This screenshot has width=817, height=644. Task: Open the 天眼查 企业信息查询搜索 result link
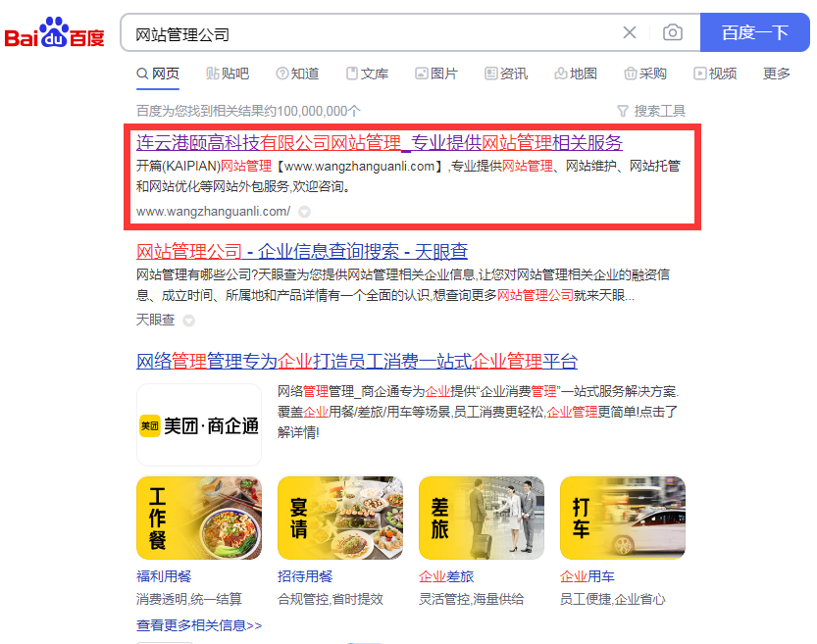[x=302, y=252]
